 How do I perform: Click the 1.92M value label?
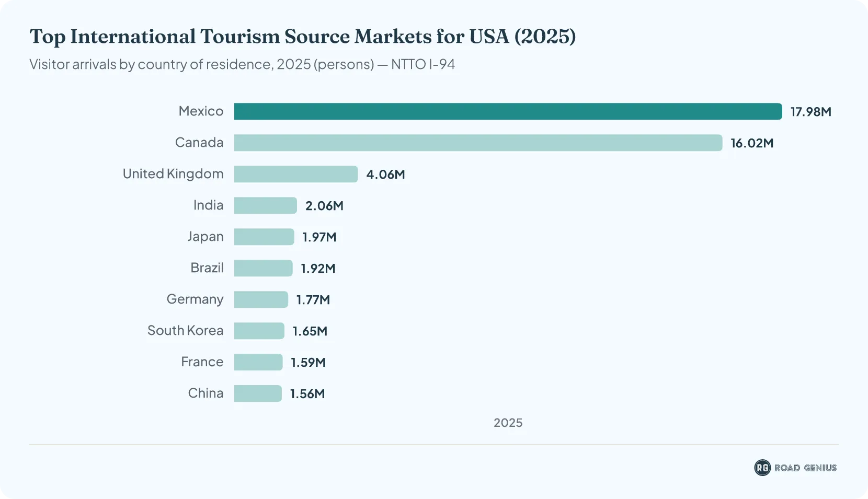(318, 269)
